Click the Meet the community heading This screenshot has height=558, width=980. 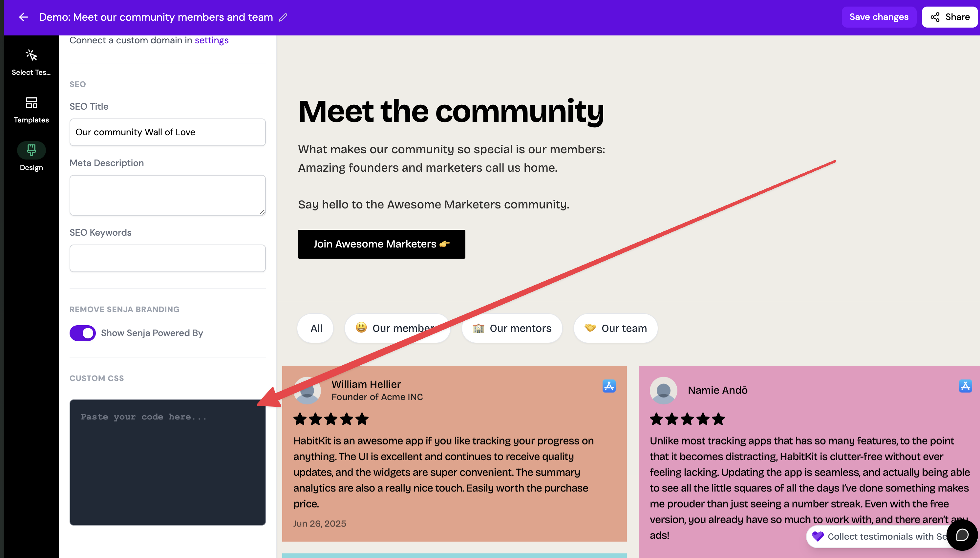click(451, 112)
